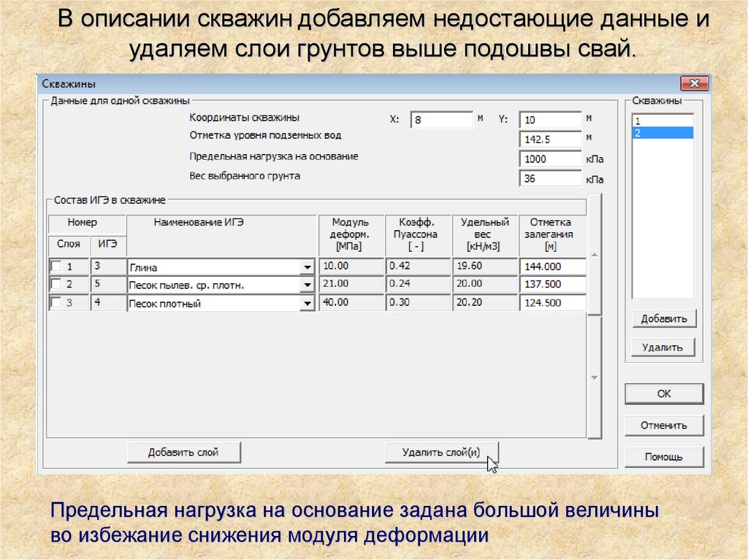748x560 pixels.
Task: Click unit weight cell 20.00
Action: click(485, 284)
